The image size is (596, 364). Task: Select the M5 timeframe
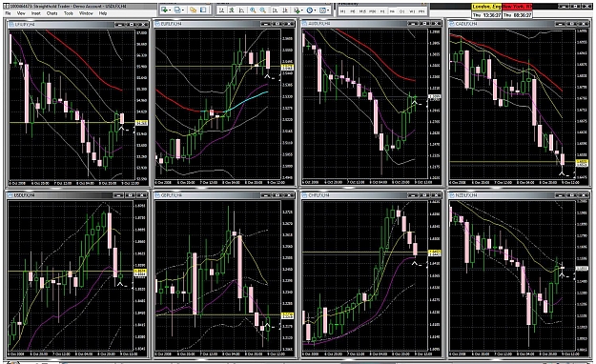point(353,11)
